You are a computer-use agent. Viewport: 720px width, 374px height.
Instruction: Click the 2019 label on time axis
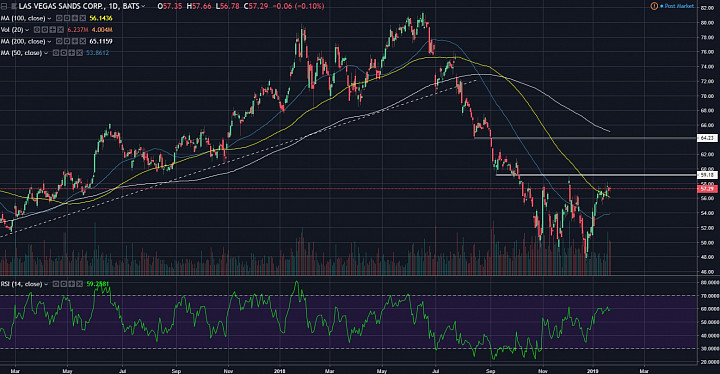(x=593, y=370)
